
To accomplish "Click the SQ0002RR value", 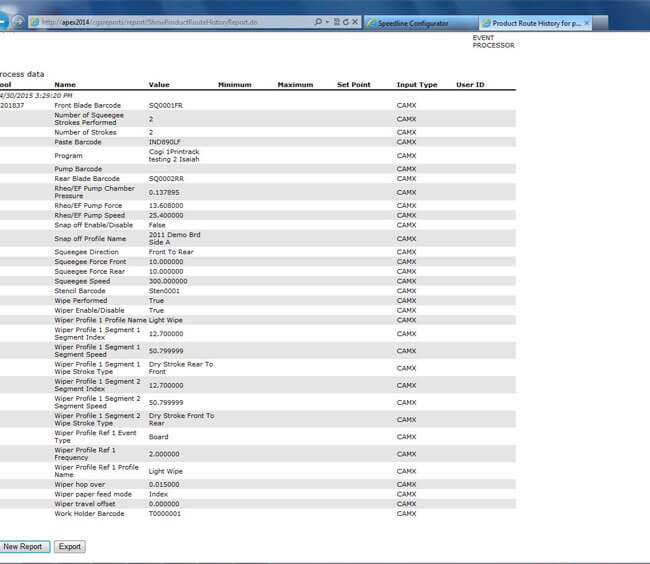I will point(166,179).
